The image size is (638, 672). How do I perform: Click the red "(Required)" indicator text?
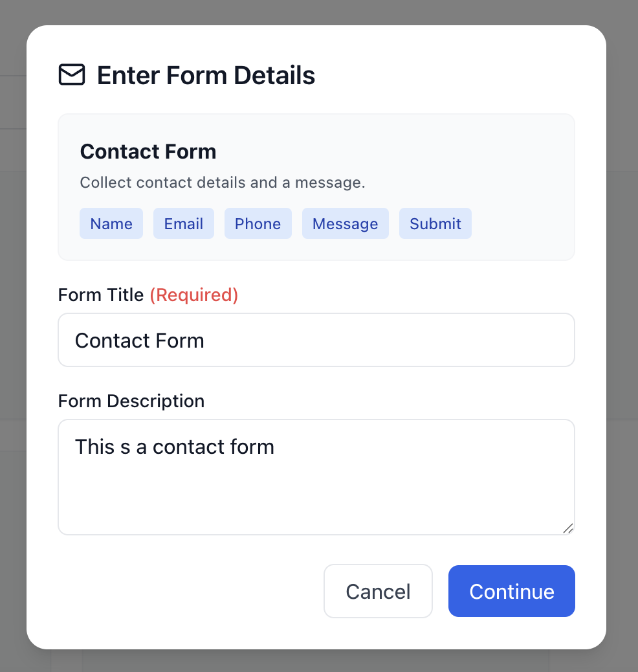(194, 295)
